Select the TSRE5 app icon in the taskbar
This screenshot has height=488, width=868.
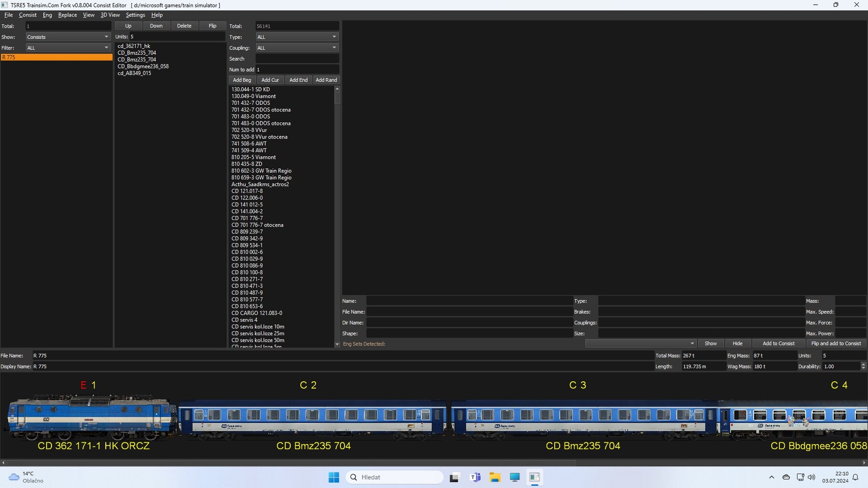[x=534, y=477]
